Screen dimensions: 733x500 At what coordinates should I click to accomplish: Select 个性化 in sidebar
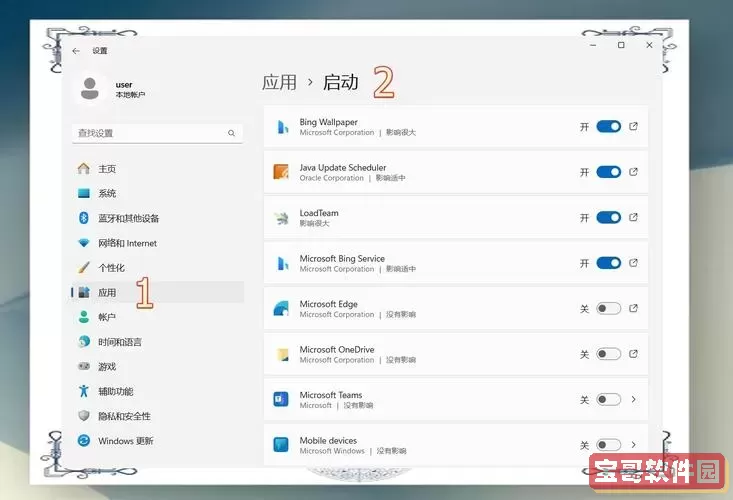(158, 268)
